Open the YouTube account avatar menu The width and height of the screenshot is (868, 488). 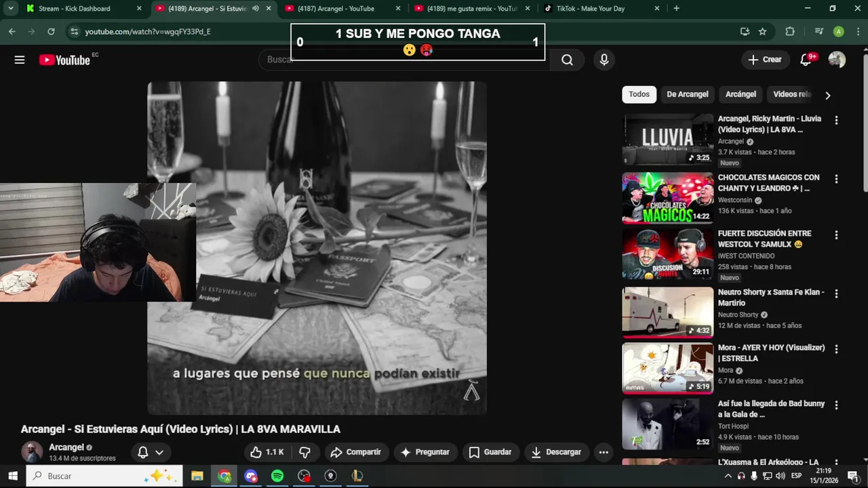(x=837, y=60)
